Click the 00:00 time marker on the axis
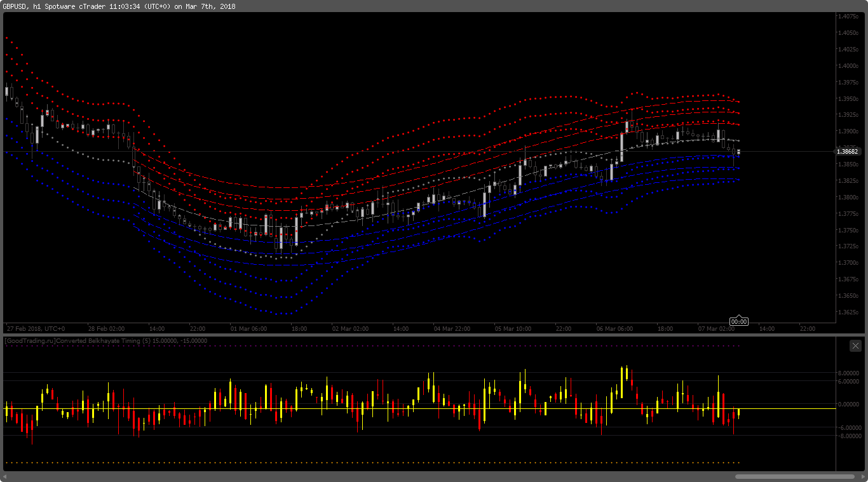The width and height of the screenshot is (868, 482). [738, 321]
